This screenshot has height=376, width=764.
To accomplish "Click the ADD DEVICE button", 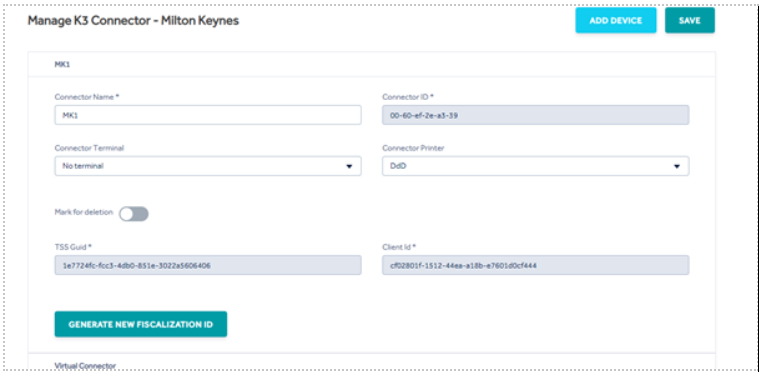I will pyautogui.click(x=615, y=20).
